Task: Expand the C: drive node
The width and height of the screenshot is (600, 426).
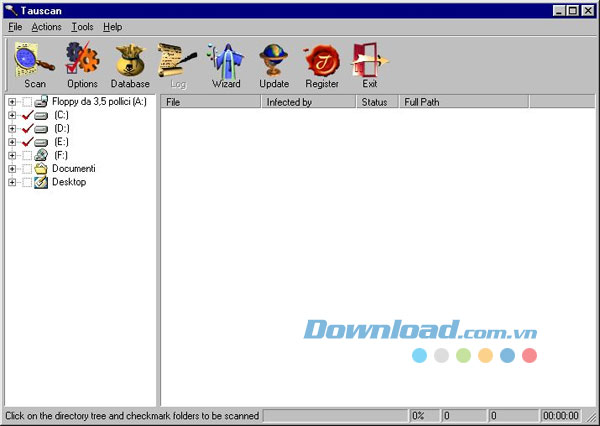Action: coord(12,115)
